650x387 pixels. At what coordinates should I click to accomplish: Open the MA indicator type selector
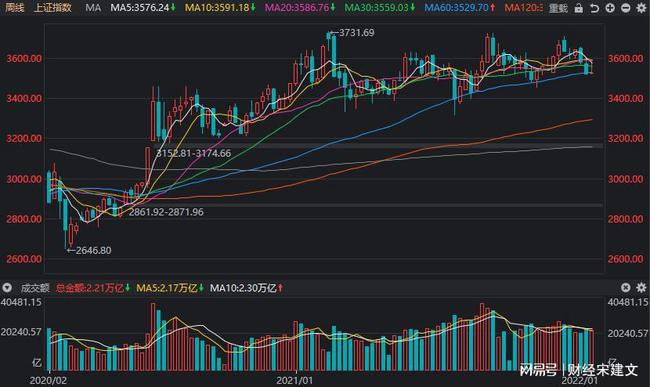93,7
